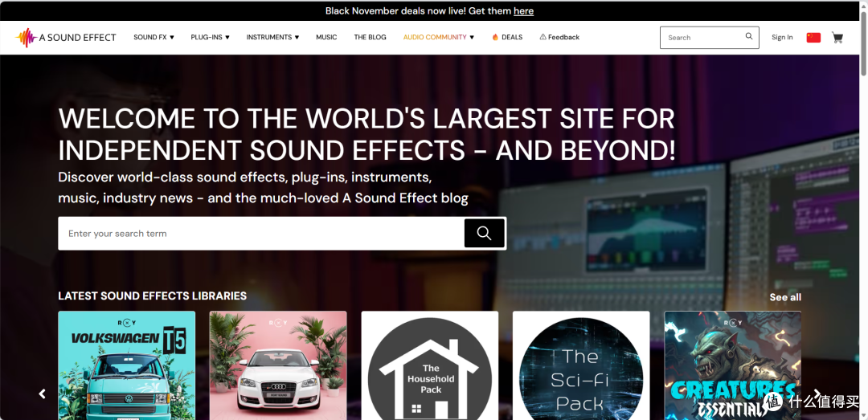Screen dimensions: 868x420
Task: Open The Blog menu item
Action: 371,37
